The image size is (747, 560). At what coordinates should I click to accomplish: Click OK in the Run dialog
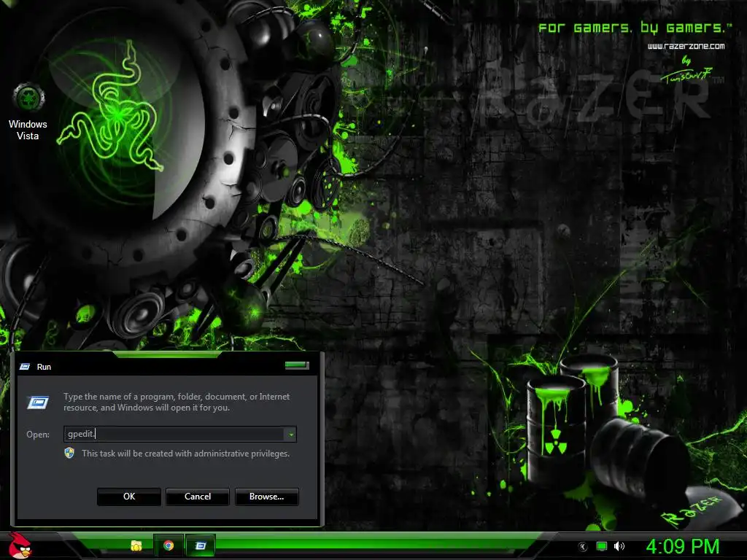coord(129,497)
